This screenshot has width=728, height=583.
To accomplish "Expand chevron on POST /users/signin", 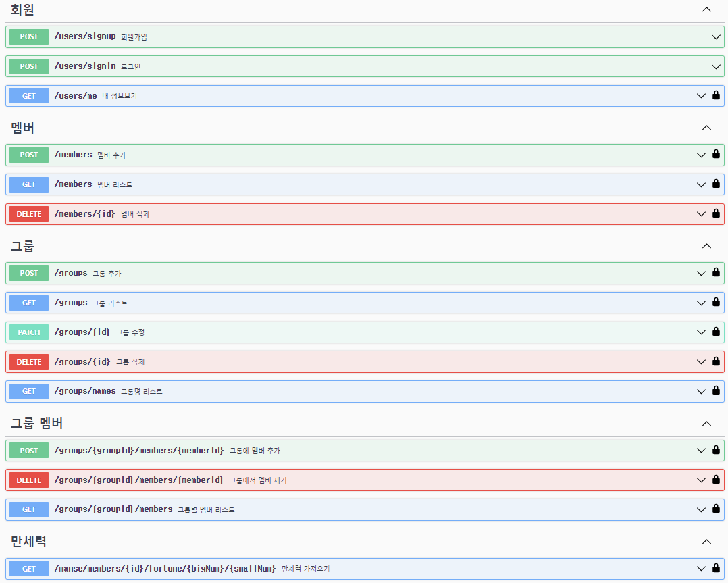I will tap(716, 66).
